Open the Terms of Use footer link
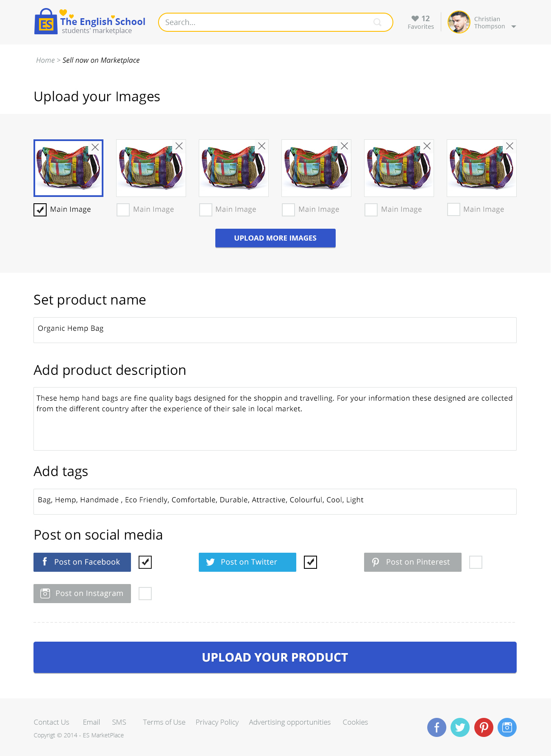Image resolution: width=551 pixels, height=756 pixels. (x=164, y=722)
